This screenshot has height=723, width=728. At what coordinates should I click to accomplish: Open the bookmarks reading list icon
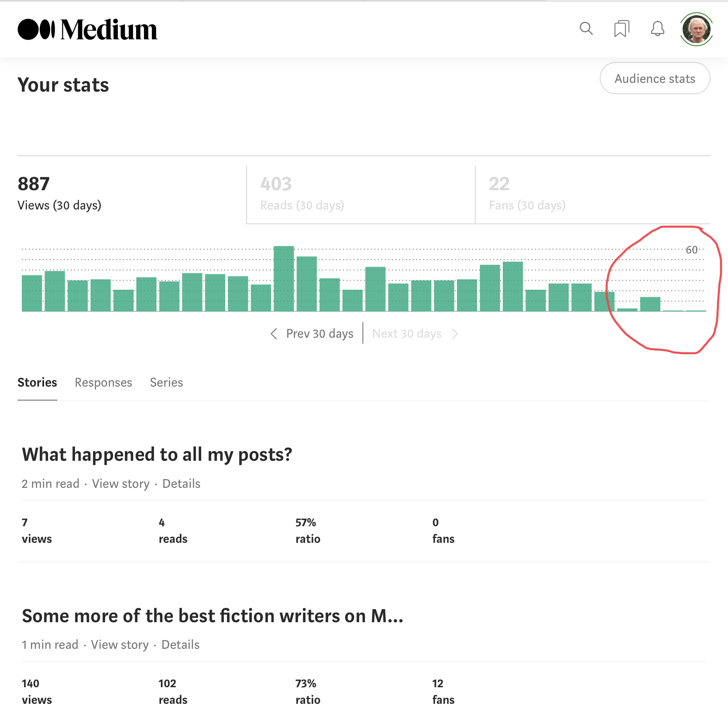coord(622,29)
